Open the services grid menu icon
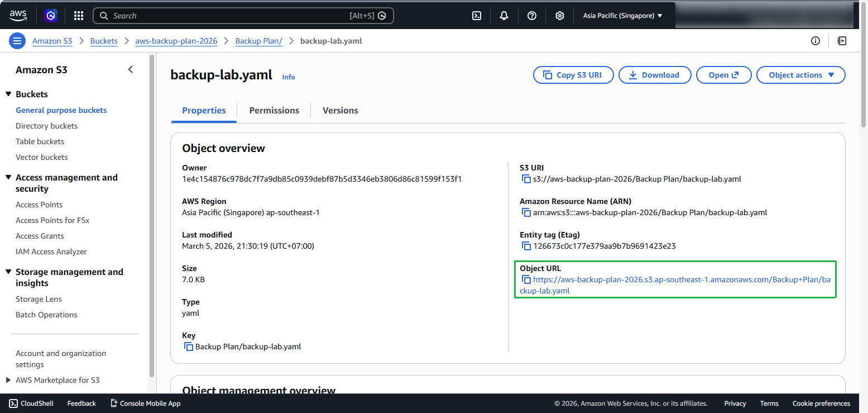 79,16
